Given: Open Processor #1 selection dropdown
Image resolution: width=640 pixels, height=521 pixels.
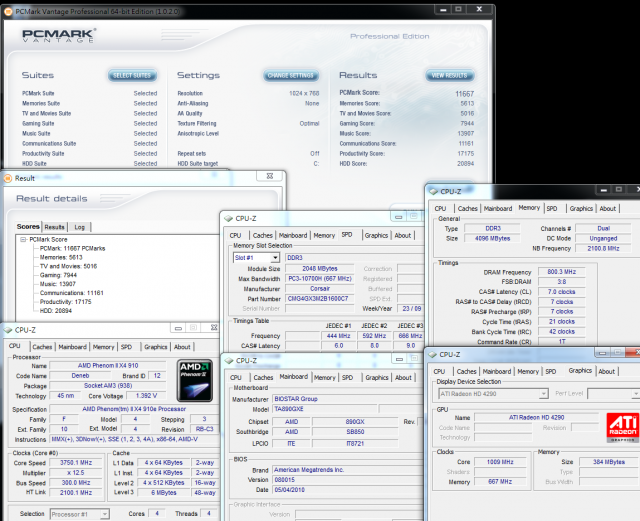Looking at the screenshot, I should point(105,514).
